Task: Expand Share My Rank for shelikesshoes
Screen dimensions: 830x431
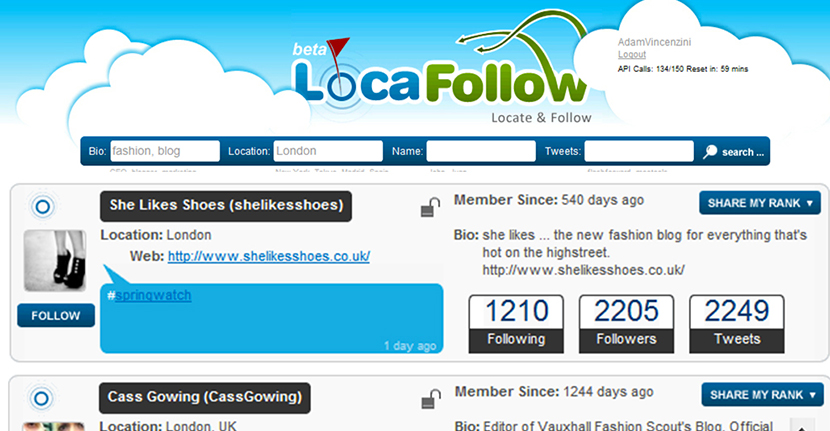Action: 760,203
